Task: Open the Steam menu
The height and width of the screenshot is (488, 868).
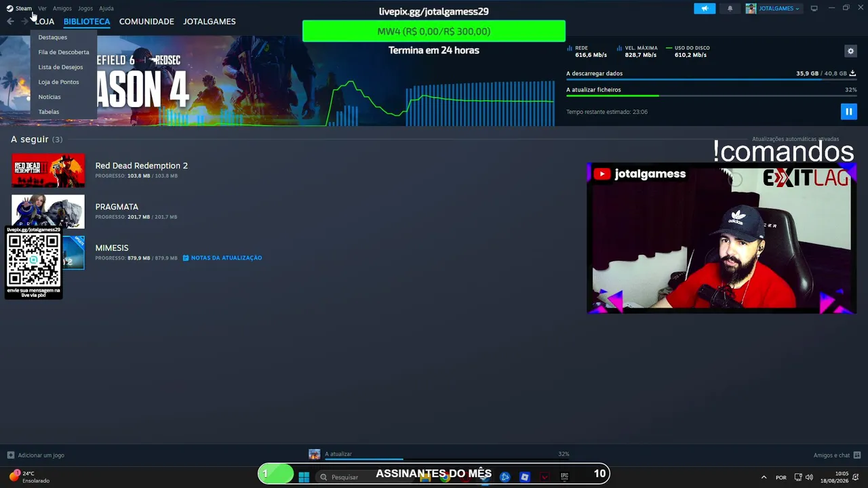Action: (x=20, y=8)
